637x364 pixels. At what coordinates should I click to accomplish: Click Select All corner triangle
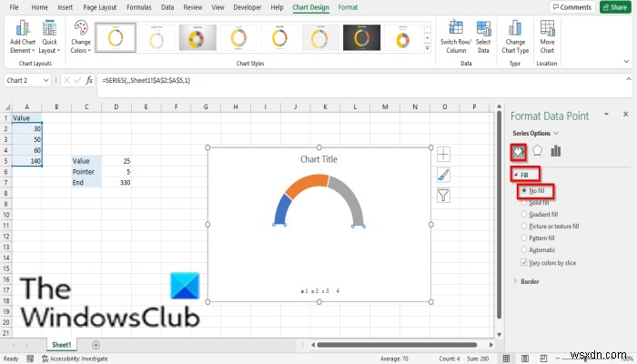(7, 106)
